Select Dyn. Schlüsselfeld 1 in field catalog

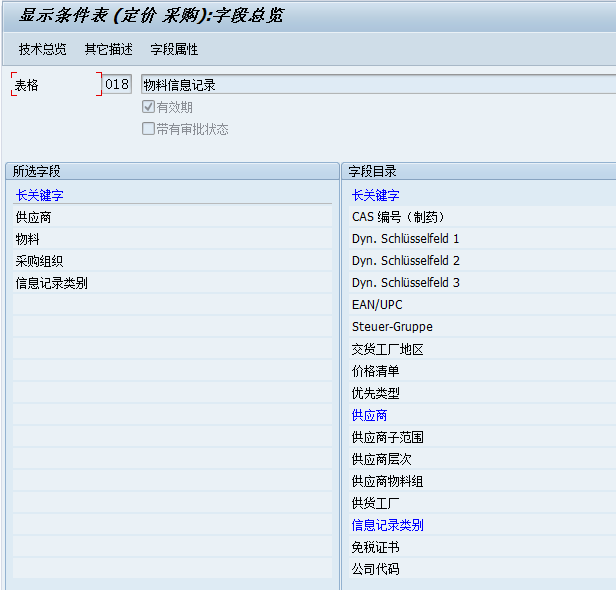(482, 239)
